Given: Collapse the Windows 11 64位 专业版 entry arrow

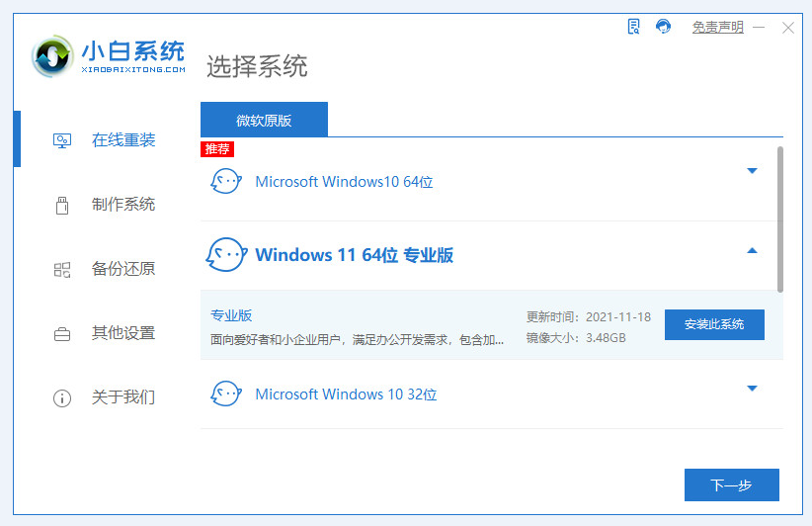Looking at the screenshot, I should tap(752, 251).
